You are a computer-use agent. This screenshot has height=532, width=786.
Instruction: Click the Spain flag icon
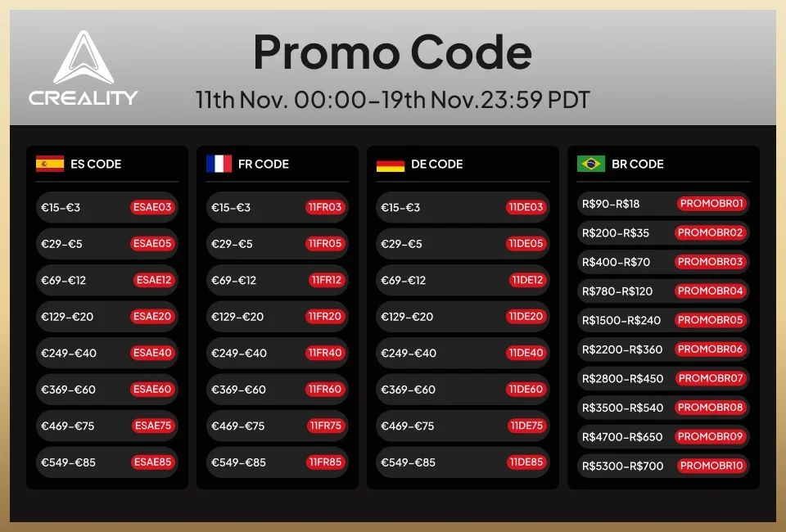tap(50, 164)
